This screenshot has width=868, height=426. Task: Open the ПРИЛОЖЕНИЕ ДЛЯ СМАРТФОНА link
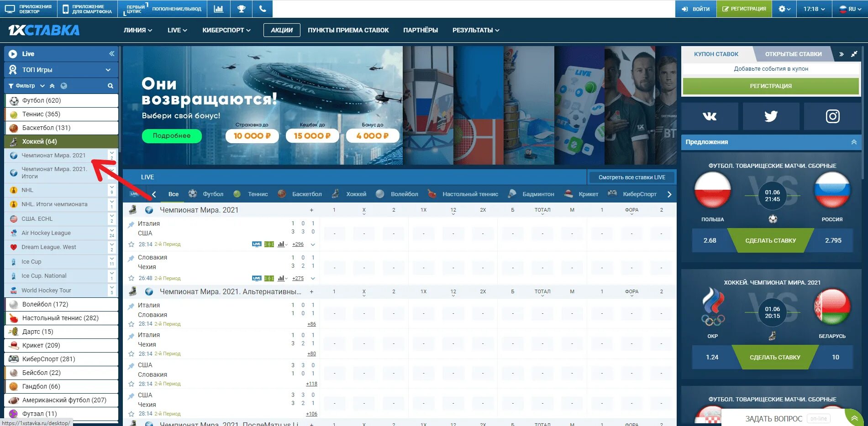click(87, 9)
